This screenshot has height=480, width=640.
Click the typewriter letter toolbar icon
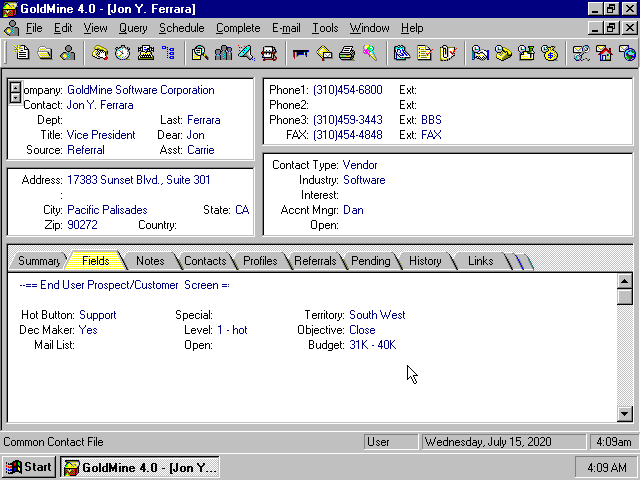click(x=146, y=53)
